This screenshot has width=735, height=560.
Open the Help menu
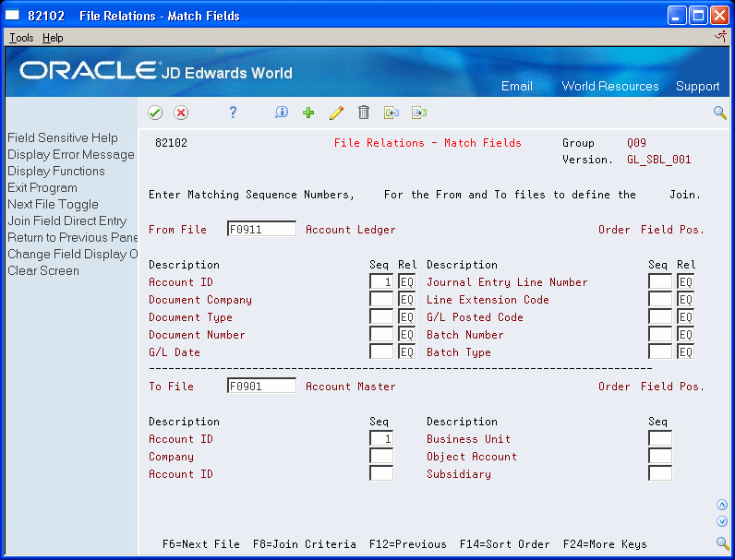[53, 38]
